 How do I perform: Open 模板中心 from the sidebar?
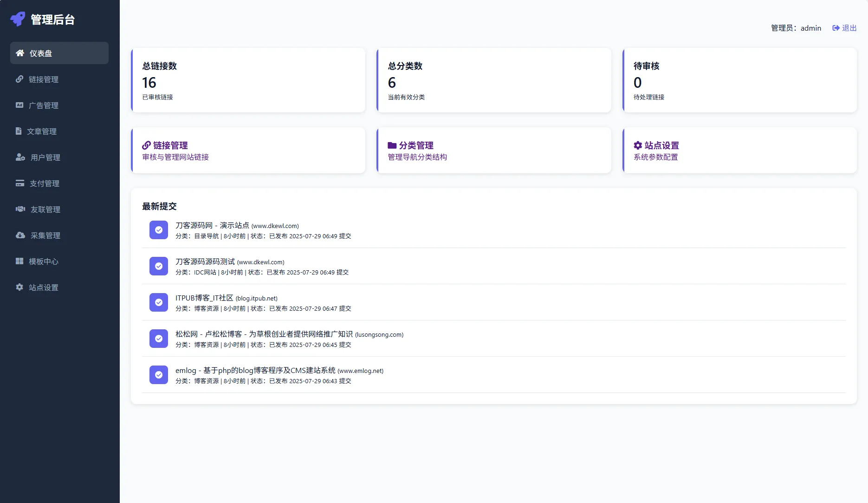point(43,261)
